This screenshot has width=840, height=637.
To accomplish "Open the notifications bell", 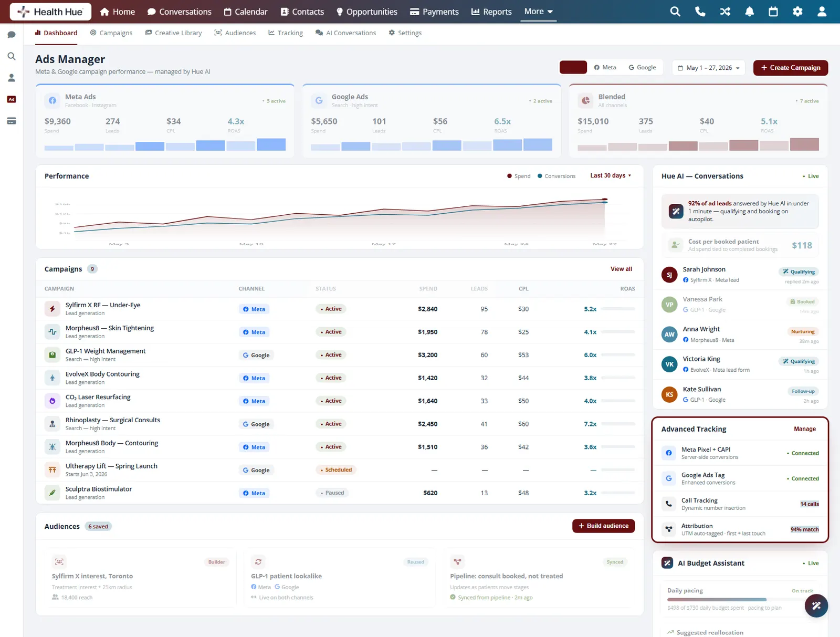I will tap(750, 12).
